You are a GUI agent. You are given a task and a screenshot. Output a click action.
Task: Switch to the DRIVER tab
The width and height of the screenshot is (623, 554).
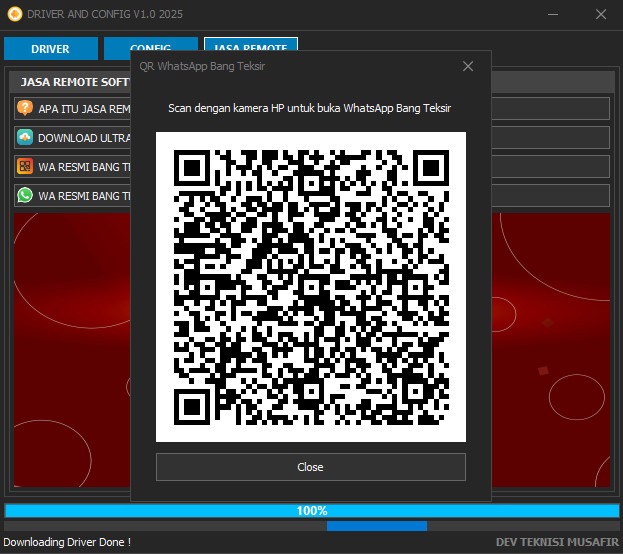pos(51,48)
